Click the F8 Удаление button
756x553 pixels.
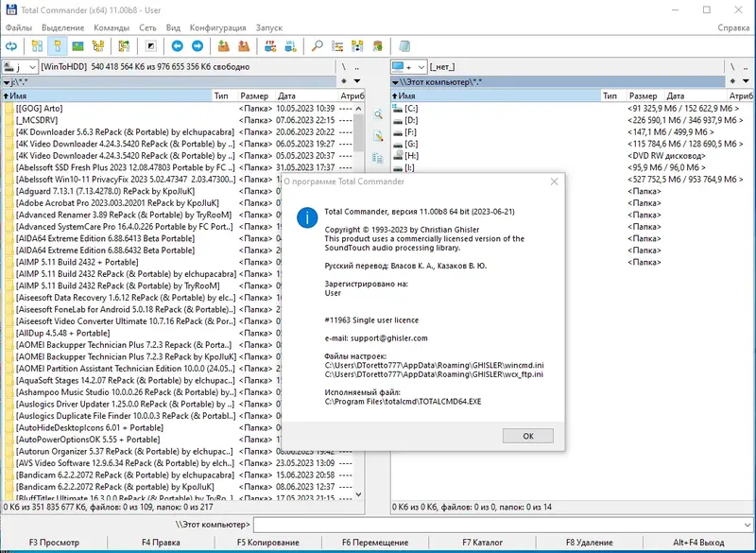(589, 543)
